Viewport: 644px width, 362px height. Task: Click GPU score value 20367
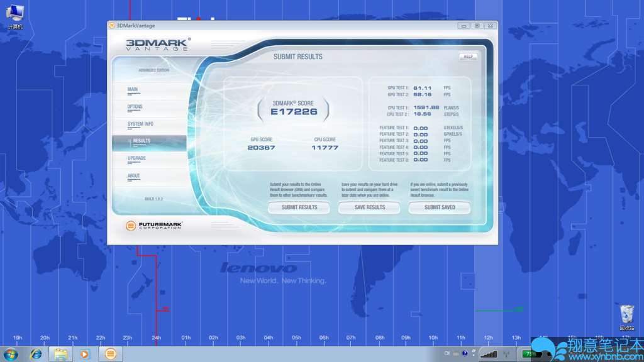click(261, 147)
